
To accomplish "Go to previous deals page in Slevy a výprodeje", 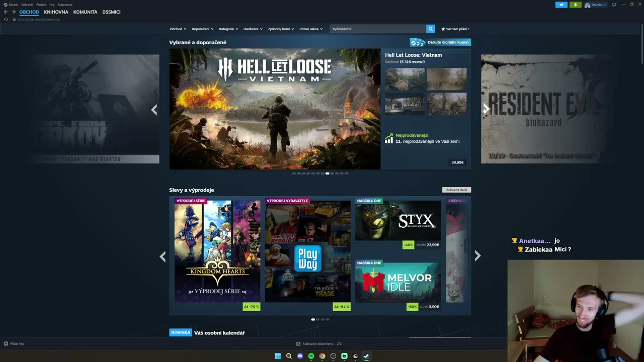I will point(163,256).
